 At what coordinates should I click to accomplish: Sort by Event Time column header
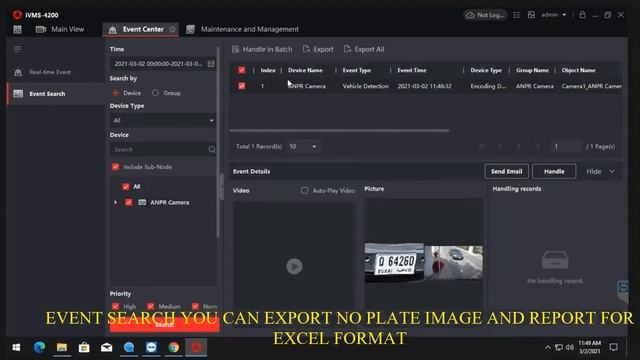click(412, 70)
